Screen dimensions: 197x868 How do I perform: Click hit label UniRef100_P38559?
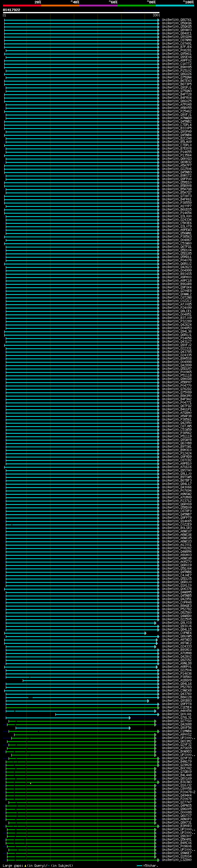click(x=176, y=203)
